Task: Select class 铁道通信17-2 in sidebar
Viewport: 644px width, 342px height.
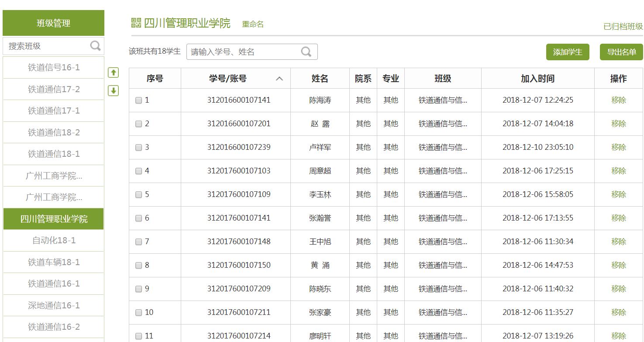Action: (x=54, y=89)
